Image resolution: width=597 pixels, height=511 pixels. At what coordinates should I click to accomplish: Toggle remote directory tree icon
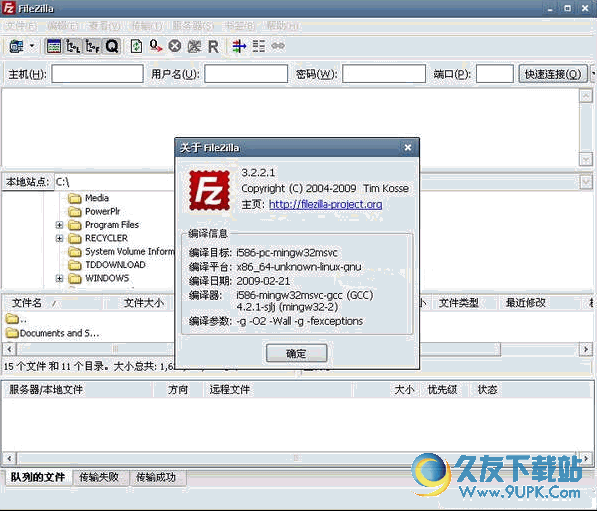coord(93,46)
